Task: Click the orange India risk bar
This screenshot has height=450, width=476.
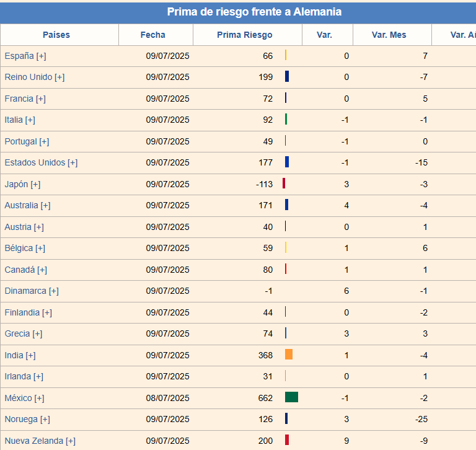Action: pyautogui.click(x=289, y=355)
